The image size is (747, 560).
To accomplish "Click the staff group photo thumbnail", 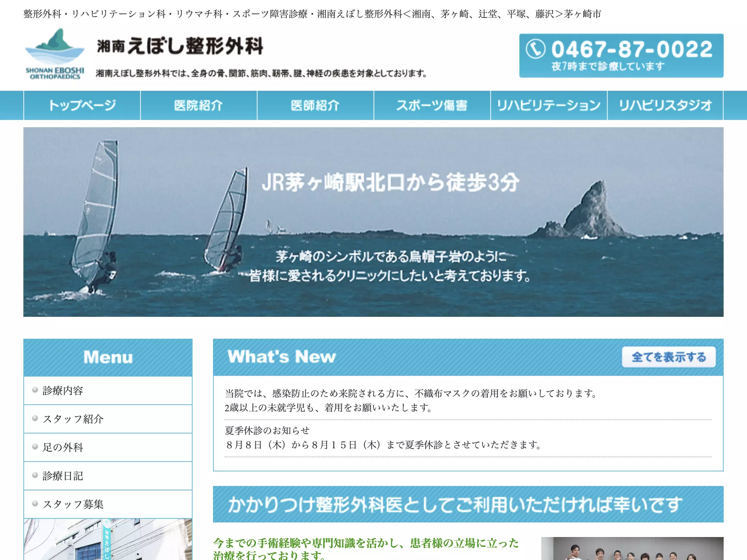I will tap(632, 548).
